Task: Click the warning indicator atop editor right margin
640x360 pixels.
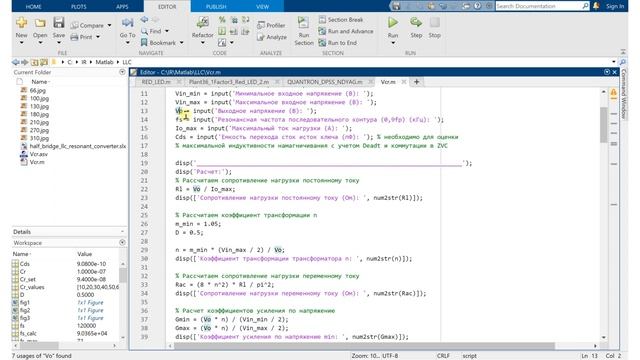Action: [x=613, y=93]
